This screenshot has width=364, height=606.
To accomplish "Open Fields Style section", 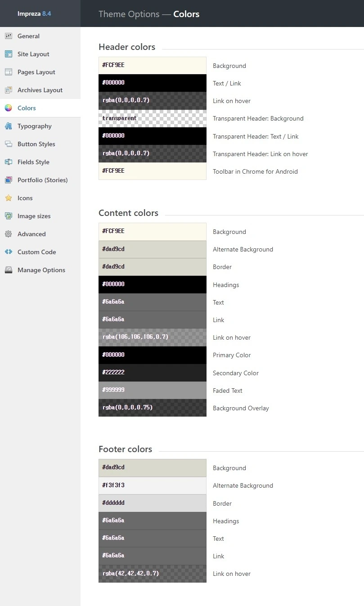I will (x=40, y=162).
